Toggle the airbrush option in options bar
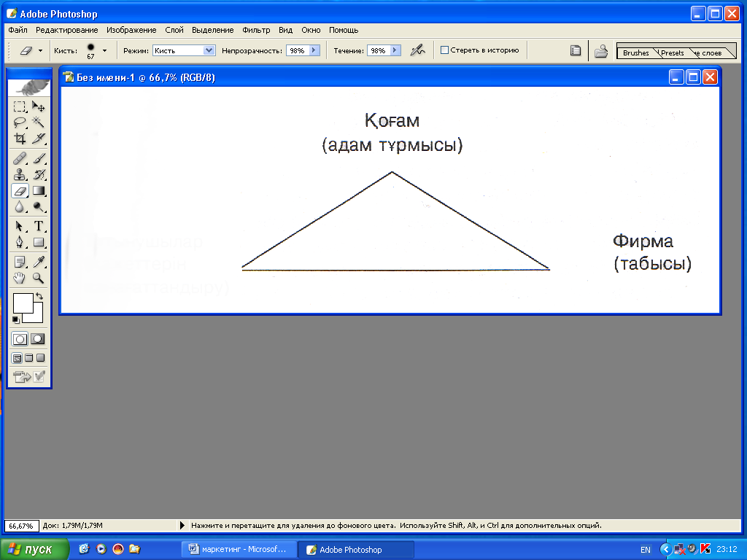 tap(417, 50)
